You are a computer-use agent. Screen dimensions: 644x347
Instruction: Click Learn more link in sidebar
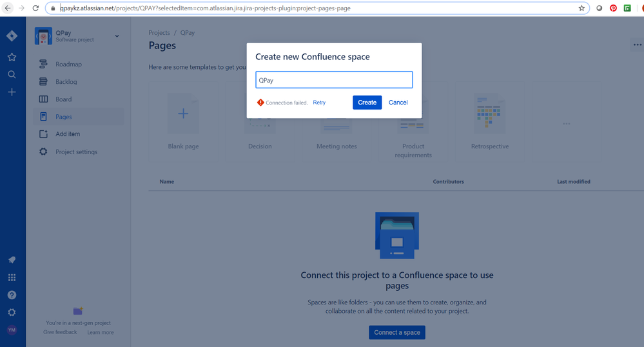pos(100,332)
